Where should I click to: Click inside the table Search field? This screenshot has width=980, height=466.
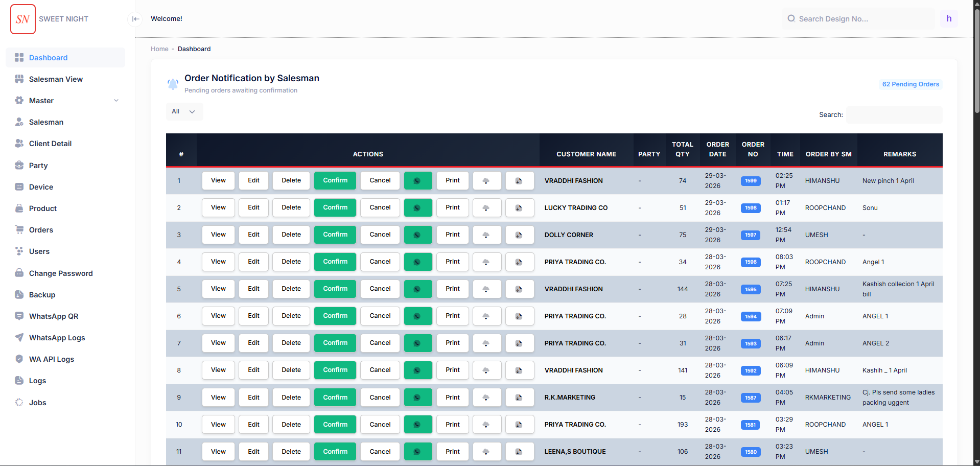pyautogui.click(x=894, y=114)
